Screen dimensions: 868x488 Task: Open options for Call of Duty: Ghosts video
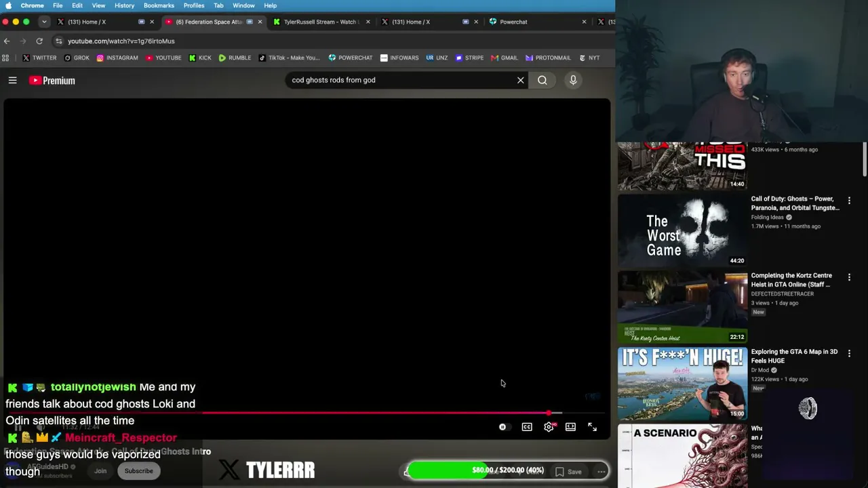849,201
